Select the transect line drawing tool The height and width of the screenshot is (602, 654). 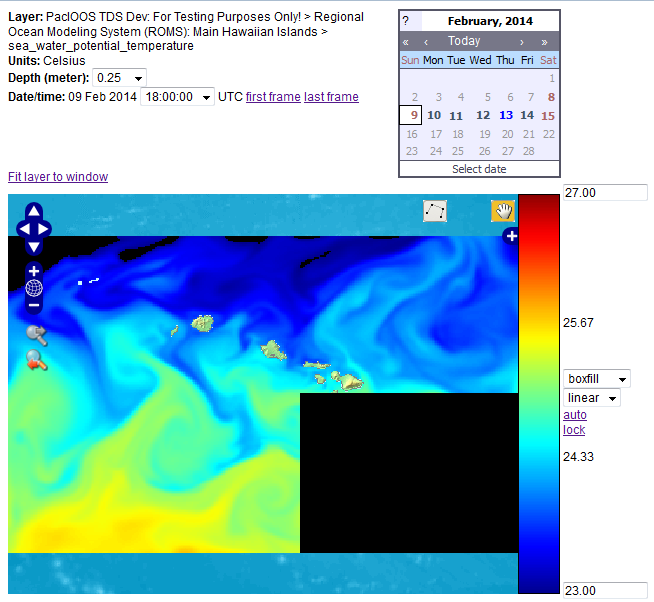pyautogui.click(x=435, y=211)
